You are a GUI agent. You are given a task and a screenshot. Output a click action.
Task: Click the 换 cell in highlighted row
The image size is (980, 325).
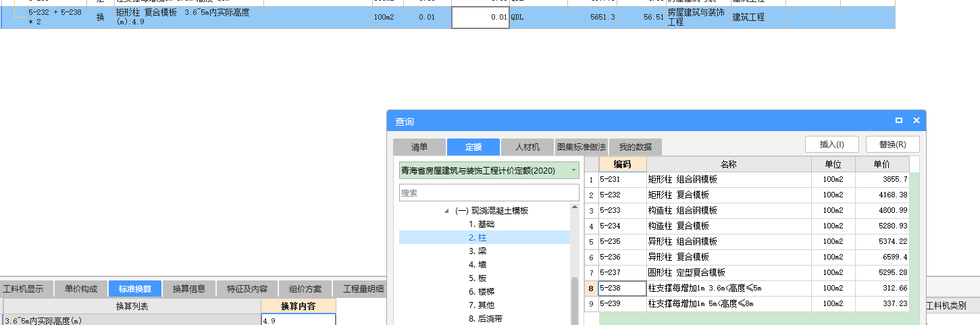pos(100,18)
